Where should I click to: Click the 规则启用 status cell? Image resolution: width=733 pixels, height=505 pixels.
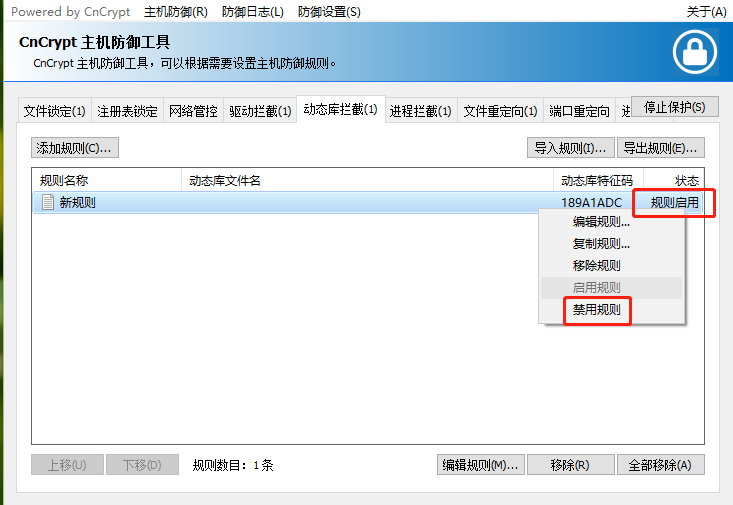(674, 202)
